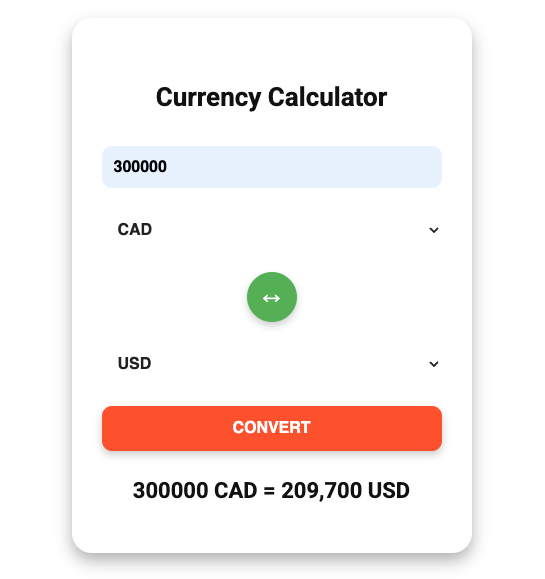Select the CAD label text

tap(134, 230)
